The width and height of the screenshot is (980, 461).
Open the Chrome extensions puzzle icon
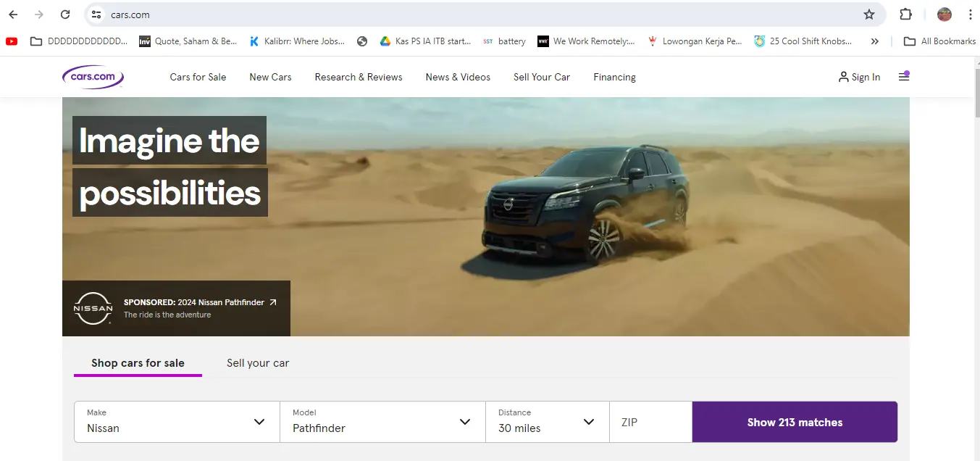[x=905, y=14]
